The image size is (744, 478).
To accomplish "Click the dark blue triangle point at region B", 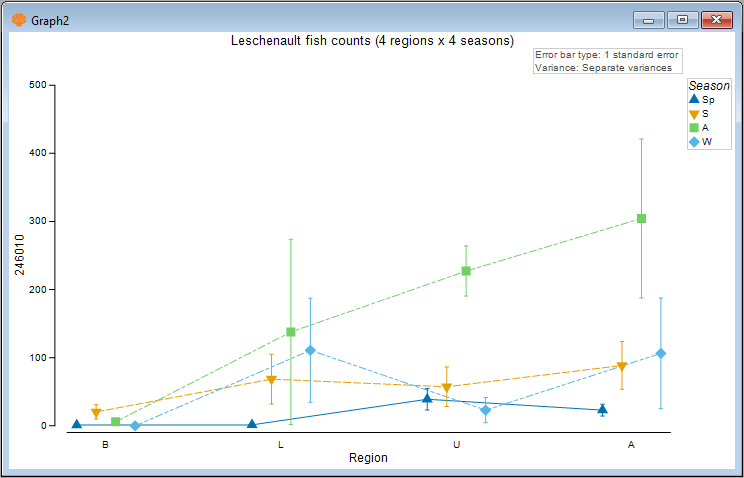I will 76,424.
